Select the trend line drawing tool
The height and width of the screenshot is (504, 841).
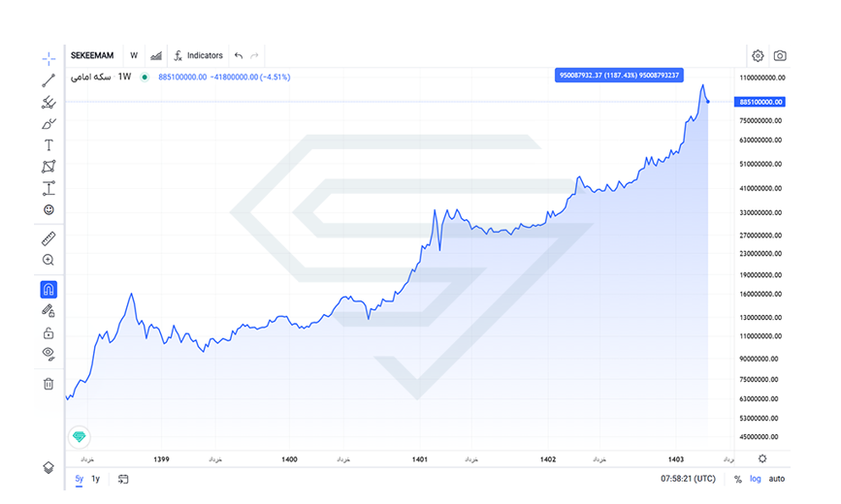coord(49,80)
